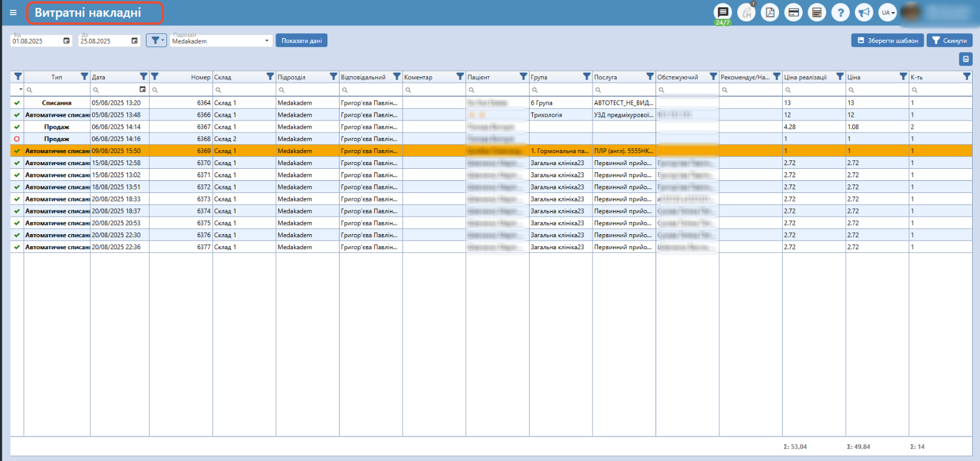
Task: Click search field under Послуга column
Action: (x=624, y=90)
